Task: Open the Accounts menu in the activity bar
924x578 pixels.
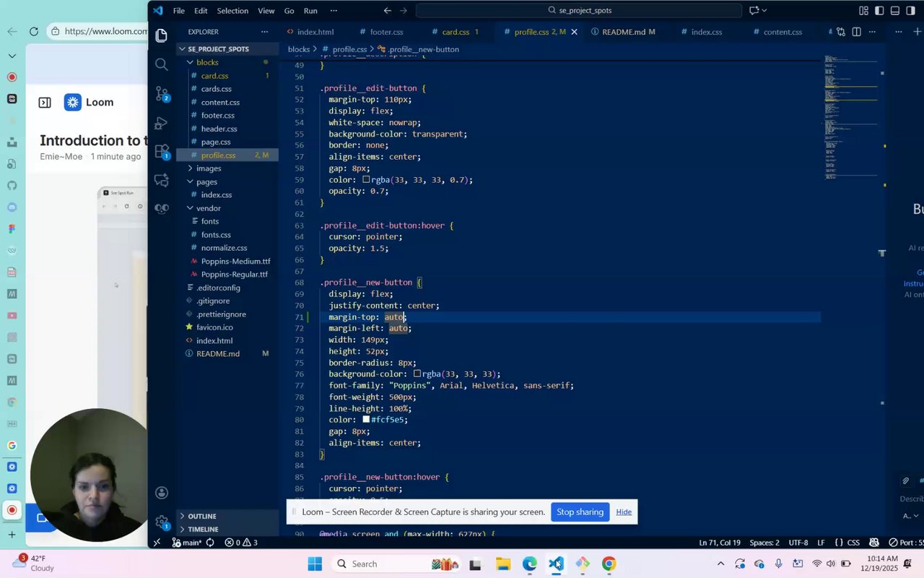Action: [162, 493]
